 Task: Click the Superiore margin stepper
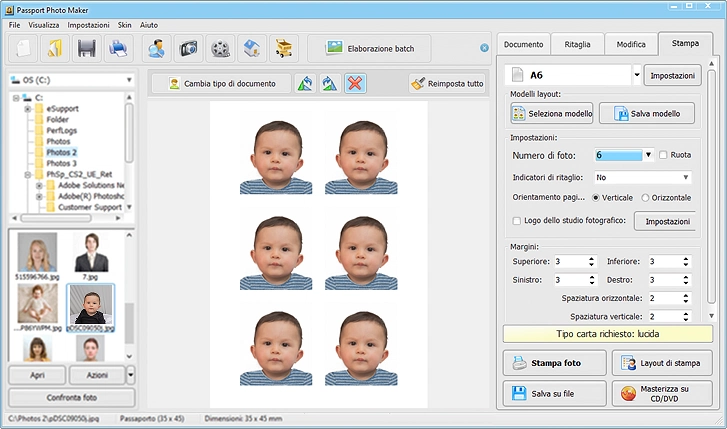591,262
